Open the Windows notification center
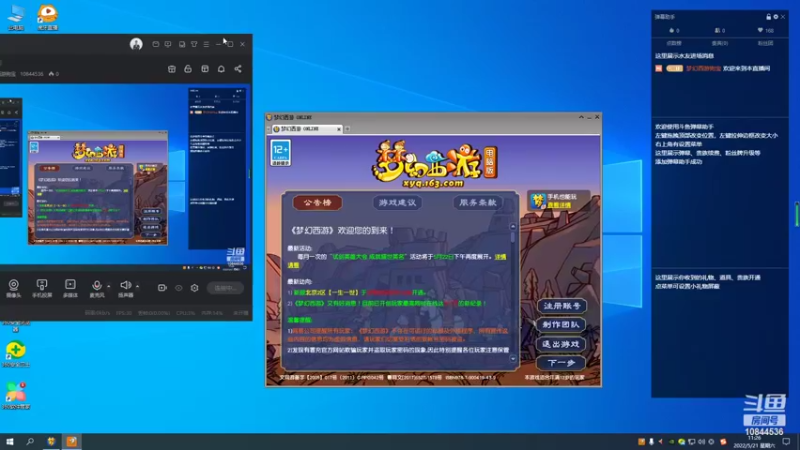Image resolution: width=800 pixels, height=450 pixels. [786, 442]
